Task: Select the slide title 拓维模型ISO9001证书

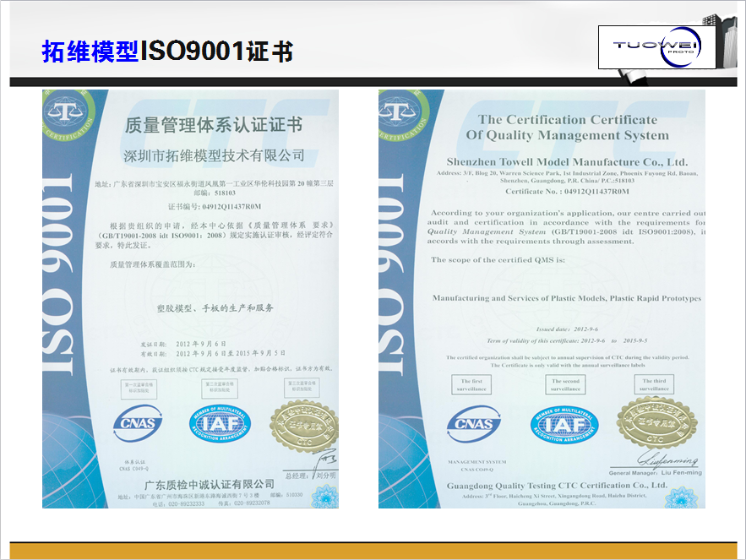Action: (x=167, y=52)
